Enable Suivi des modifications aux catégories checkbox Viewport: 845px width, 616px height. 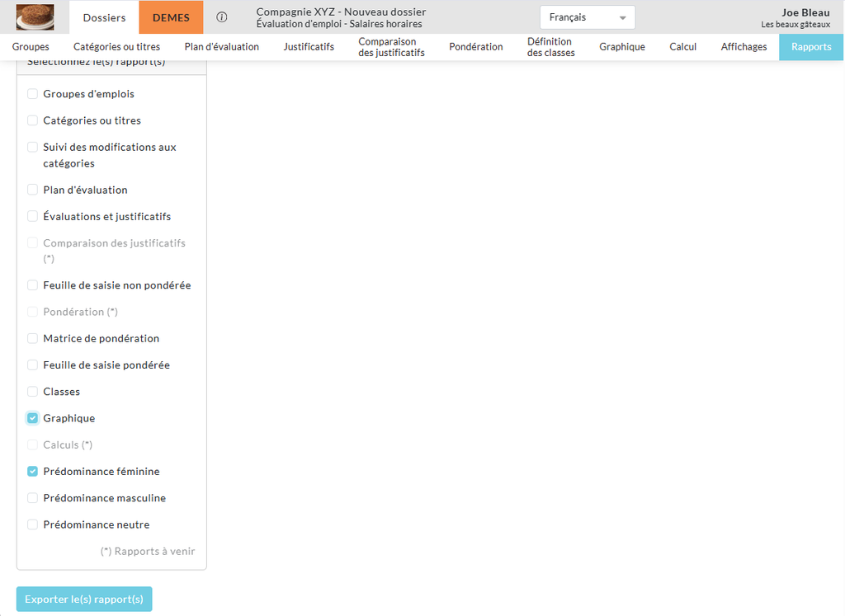33,147
